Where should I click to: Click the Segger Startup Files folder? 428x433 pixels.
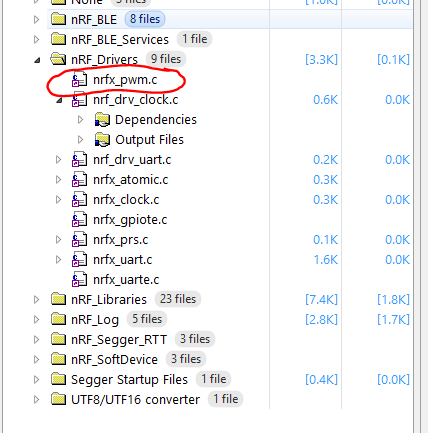(x=129, y=380)
